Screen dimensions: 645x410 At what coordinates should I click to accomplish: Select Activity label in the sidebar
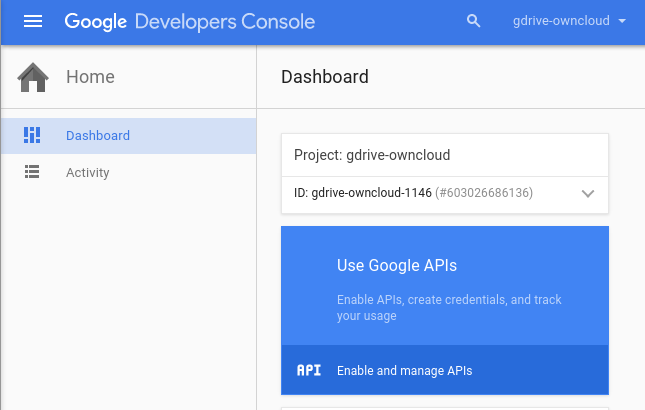88,172
